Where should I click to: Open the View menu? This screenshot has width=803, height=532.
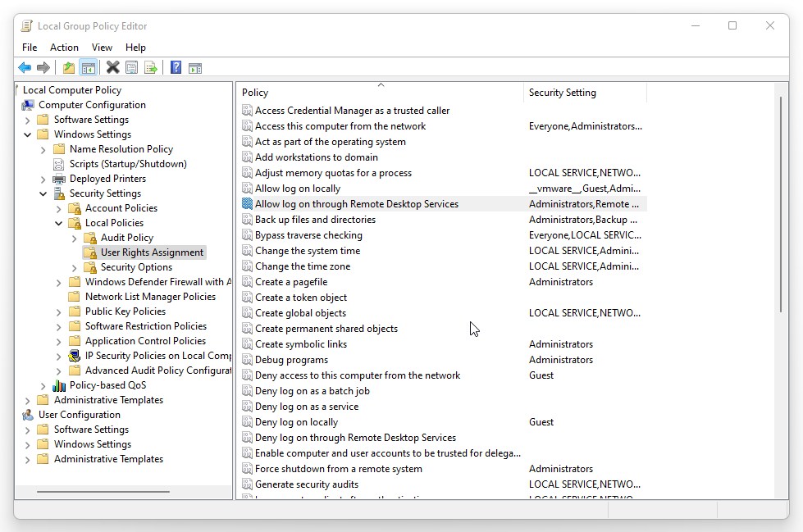[102, 48]
